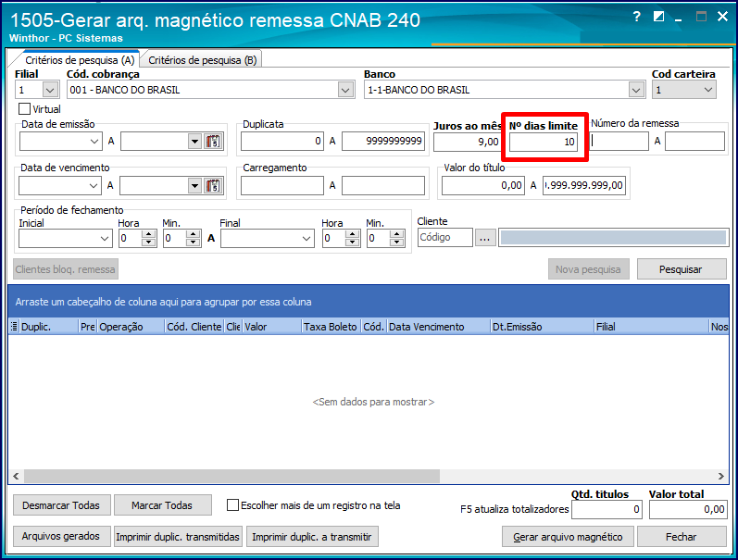Click Desmarcar Todas button

(x=61, y=505)
